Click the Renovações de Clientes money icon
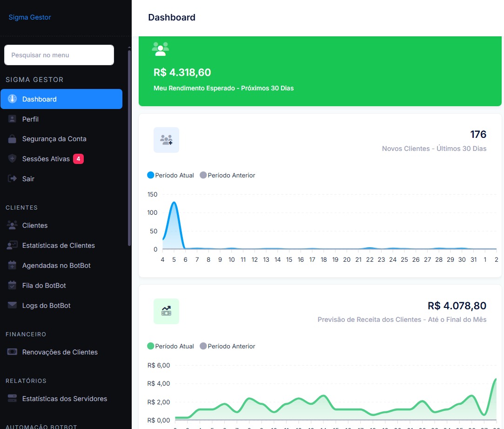Viewport: 504px width, 429px height. pyautogui.click(x=13, y=352)
